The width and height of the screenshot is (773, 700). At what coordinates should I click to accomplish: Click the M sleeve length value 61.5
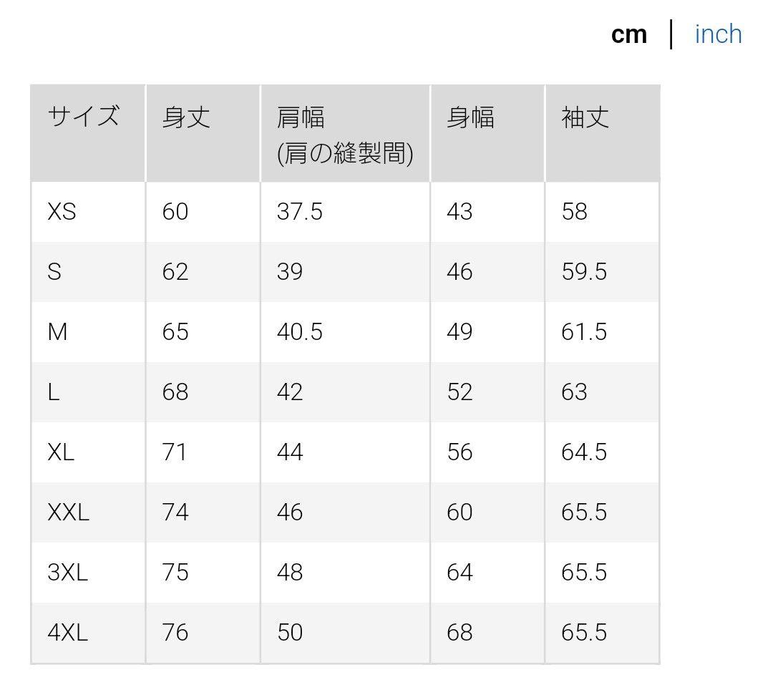pos(584,332)
